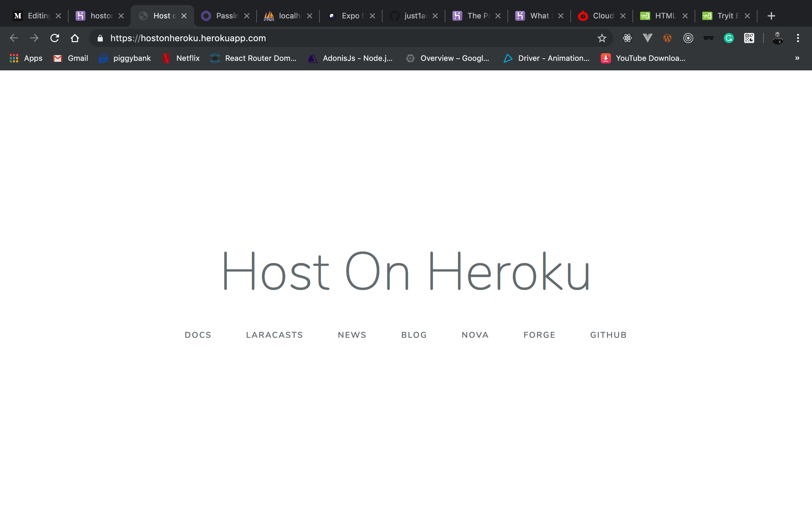Image resolution: width=812 pixels, height=507 pixels.
Task: Bookmark this page with the star icon
Action: click(602, 38)
